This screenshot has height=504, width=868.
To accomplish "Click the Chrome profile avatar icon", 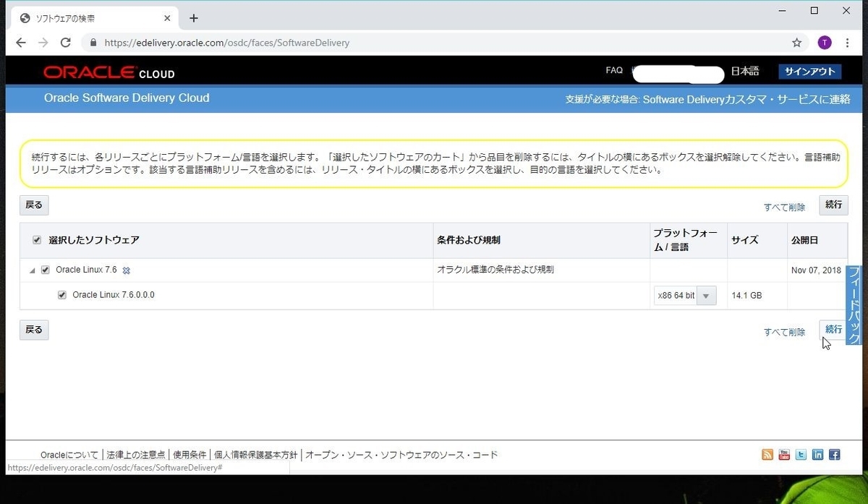I will coord(824,42).
